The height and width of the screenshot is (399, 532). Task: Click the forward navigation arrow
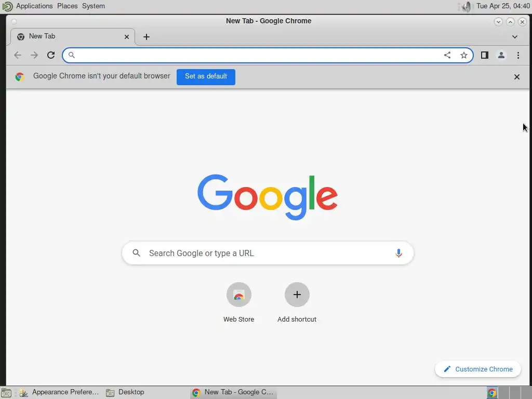coord(34,55)
